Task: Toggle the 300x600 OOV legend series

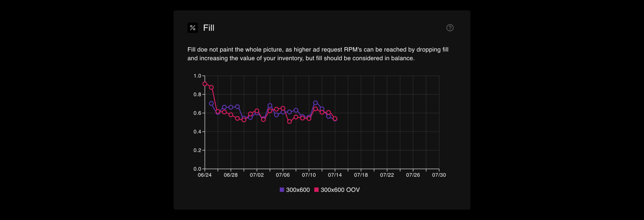Action: pos(337,190)
